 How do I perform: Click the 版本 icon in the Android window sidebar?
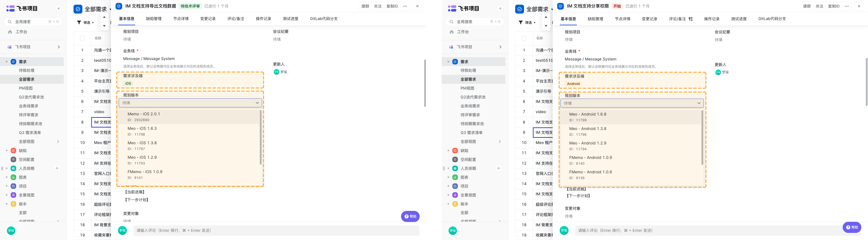(x=455, y=204)
